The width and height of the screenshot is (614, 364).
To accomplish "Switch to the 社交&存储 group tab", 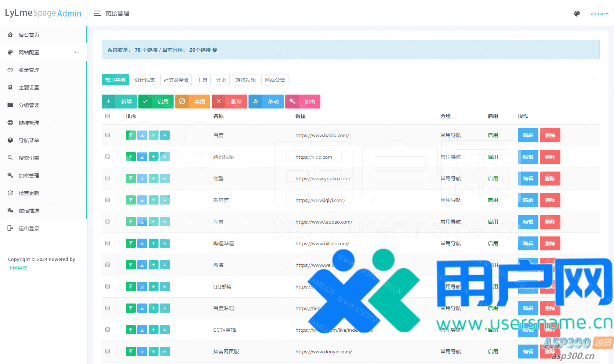I will pos(176,80).
